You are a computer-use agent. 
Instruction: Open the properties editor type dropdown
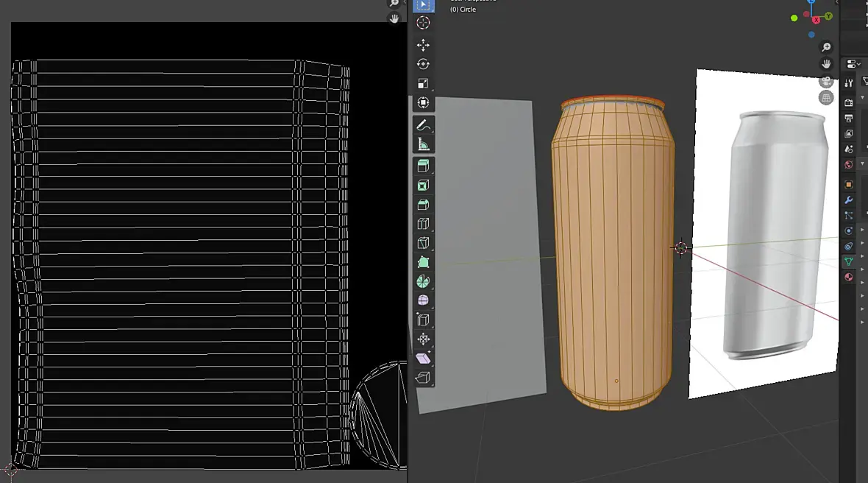click(x=853, y=64)
